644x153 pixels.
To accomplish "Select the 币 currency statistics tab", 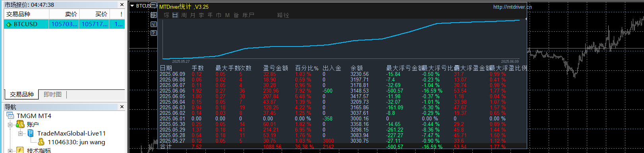I will (219, 15).
